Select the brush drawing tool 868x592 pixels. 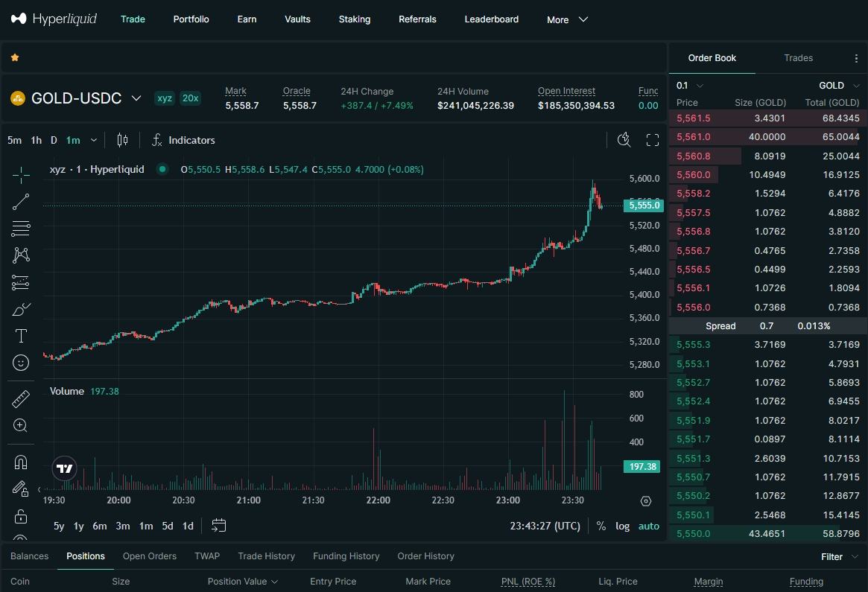[x=20, y=309]
